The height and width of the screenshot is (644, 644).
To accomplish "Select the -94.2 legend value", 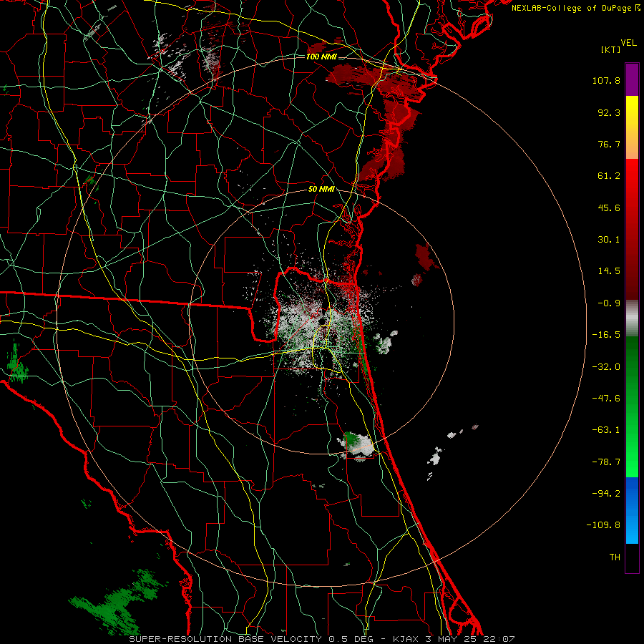I will (x=606, y=494).
